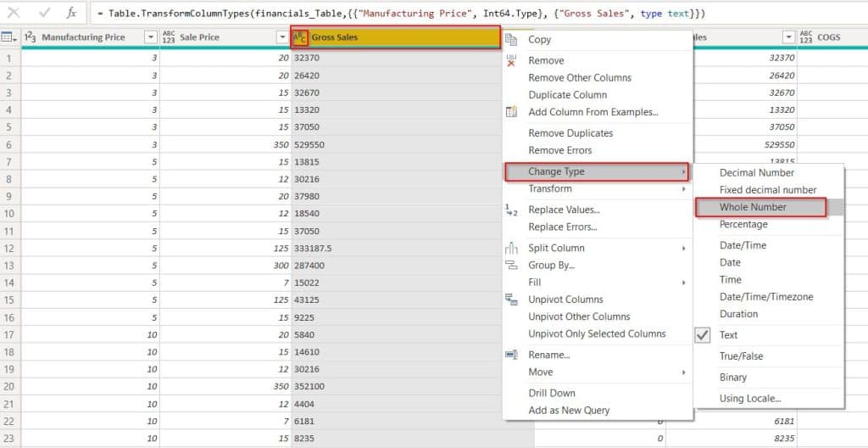Select Remove Errors
This screenshot has height=448, width=868.
coord(559,150)
